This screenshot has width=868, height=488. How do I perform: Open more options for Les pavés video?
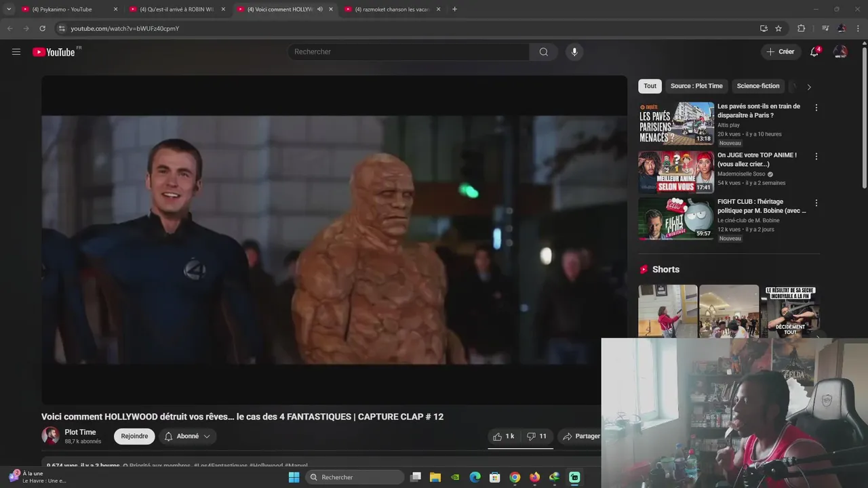816,108
